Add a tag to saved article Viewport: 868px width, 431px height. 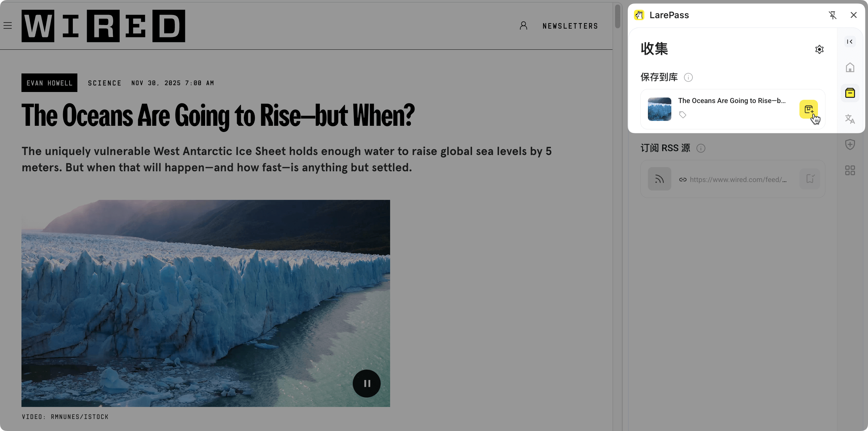pyautogui.click(x=682, y=115)
